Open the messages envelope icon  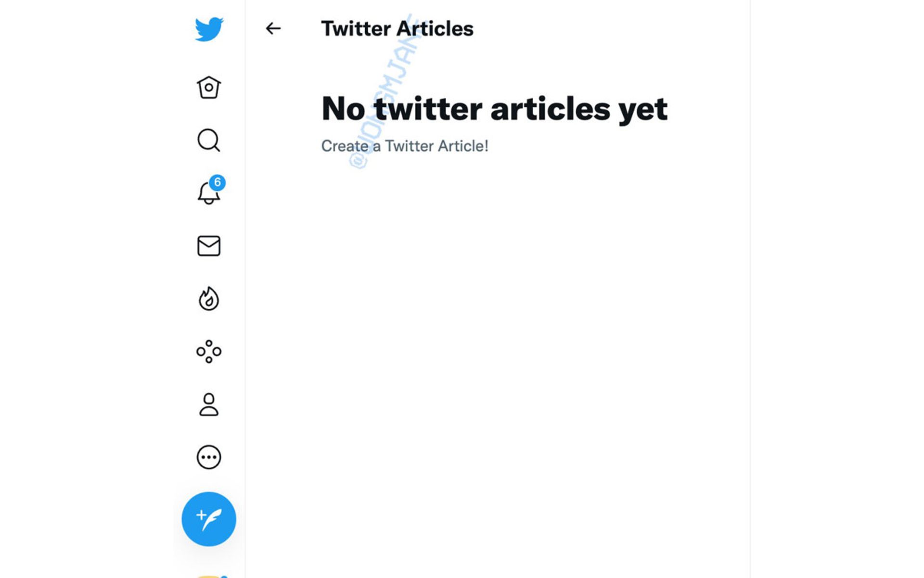(208, 247)
